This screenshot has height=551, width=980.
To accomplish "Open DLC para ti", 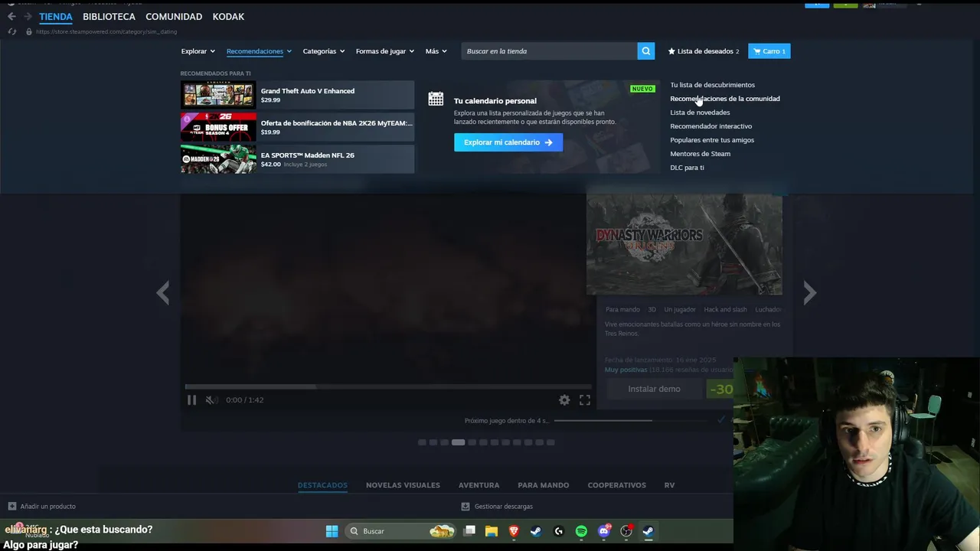I will [687, 168].
